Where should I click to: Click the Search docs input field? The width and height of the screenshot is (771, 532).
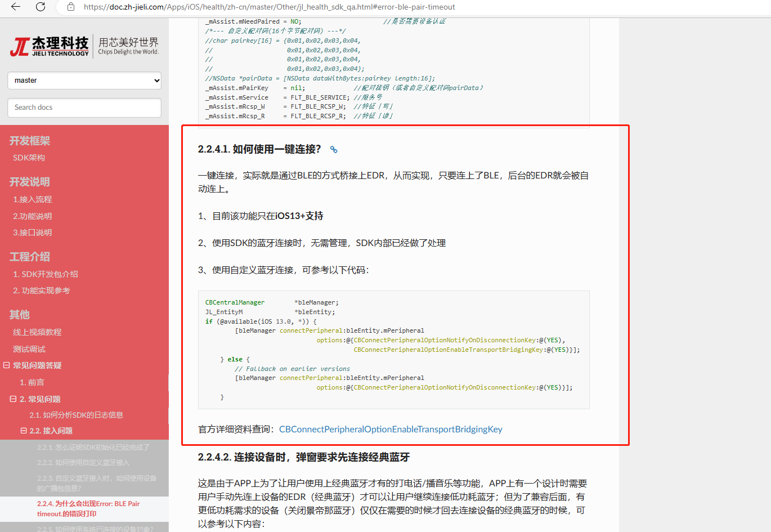(84, 108)
